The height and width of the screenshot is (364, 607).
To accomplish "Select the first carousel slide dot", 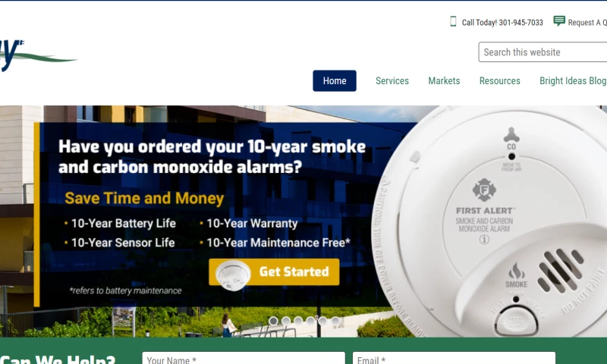I will [x=273, y=321].
